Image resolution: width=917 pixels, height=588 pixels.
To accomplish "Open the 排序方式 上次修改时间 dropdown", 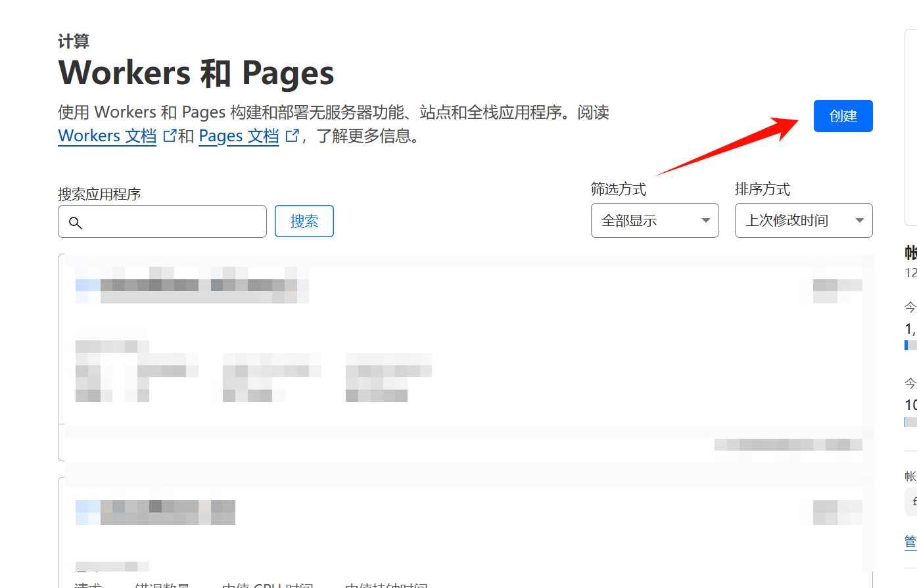I will click(x=803, y=220).
